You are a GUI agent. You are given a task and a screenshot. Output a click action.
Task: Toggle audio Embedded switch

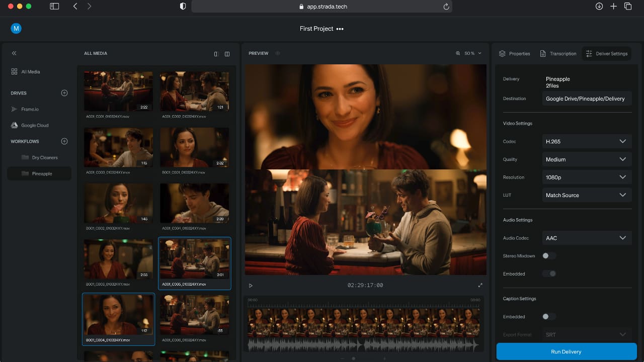click(548, 274)
